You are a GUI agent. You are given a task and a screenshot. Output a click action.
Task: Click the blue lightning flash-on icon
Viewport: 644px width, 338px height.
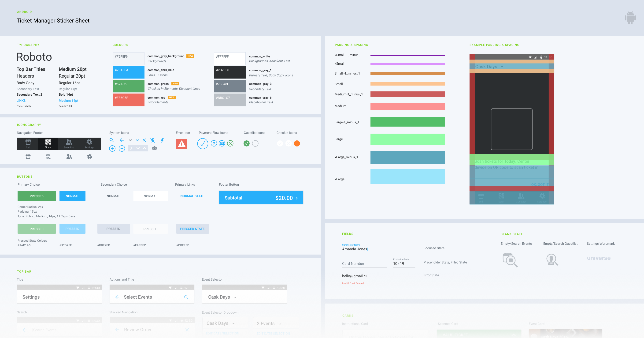pyautogui.click(x=162, y=140)
